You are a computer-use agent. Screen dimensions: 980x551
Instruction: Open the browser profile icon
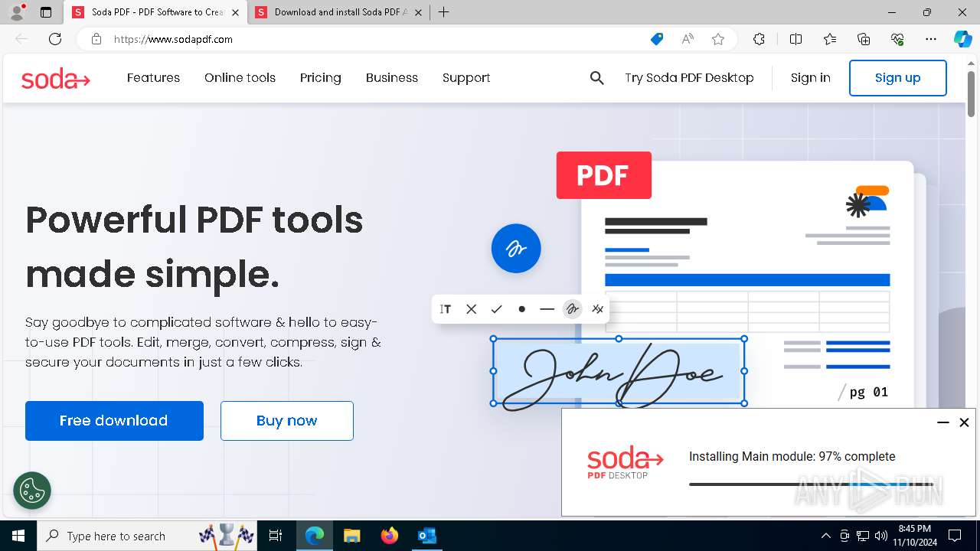point(17,12)
